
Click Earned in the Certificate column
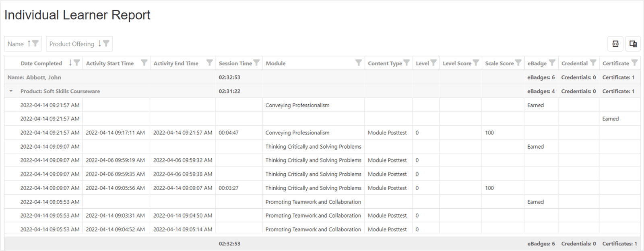coord(611,119)
